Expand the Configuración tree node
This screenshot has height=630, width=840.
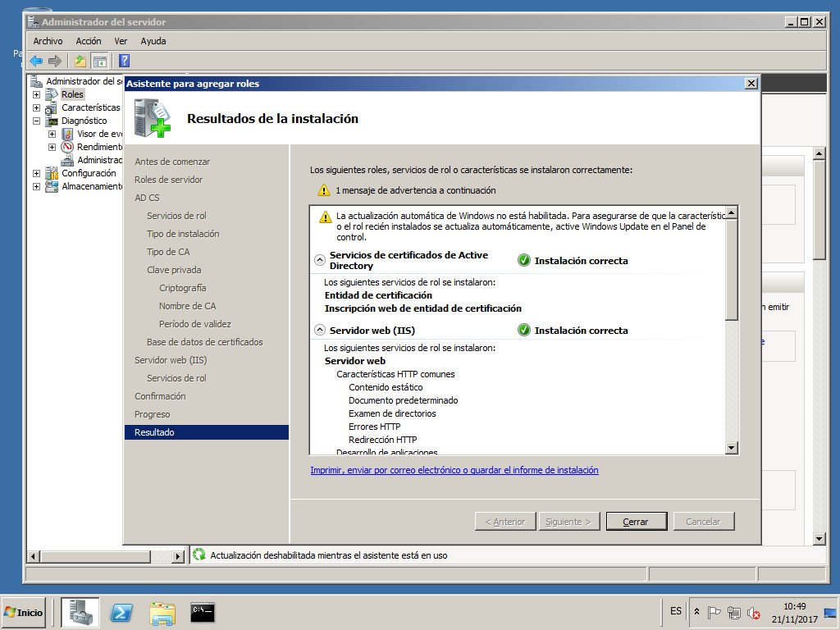tap(36, 173)
